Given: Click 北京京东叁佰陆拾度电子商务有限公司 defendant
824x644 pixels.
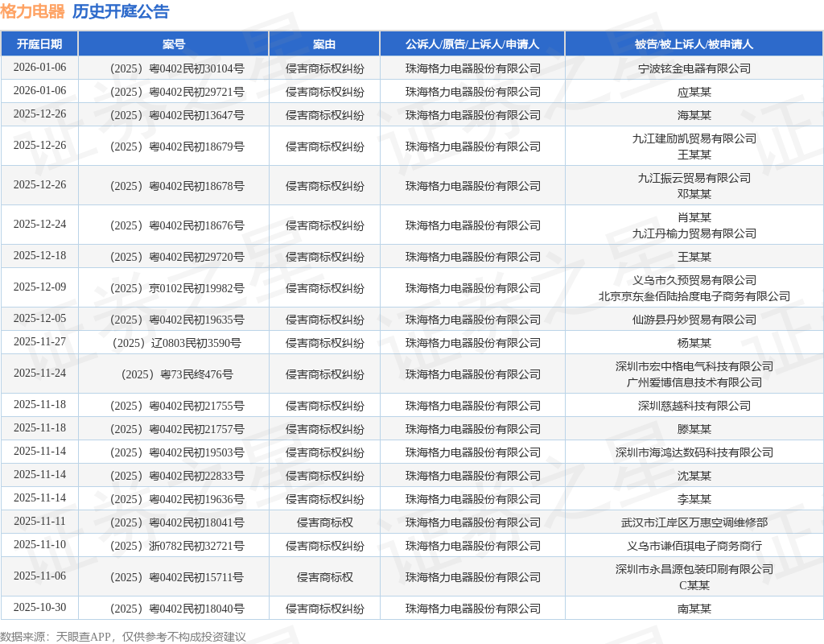Looking at the screenshot, I should (x=694, y=296).
